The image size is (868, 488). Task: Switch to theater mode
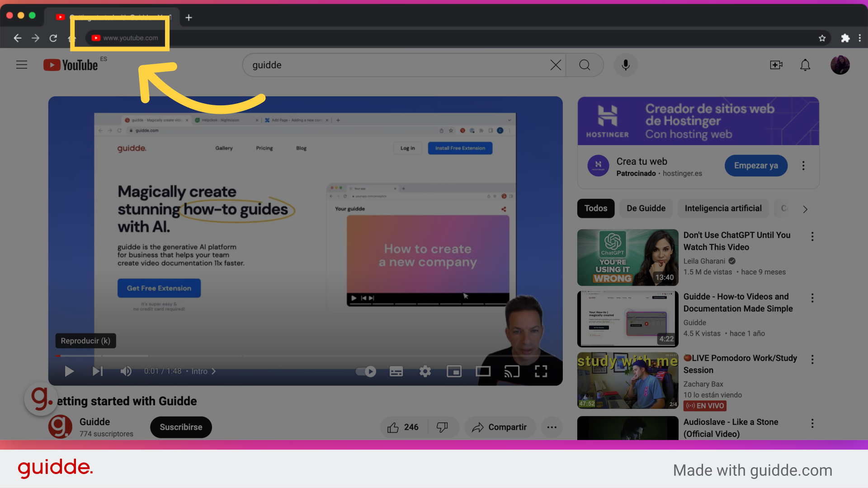pyautogui.click(x=483, y=371)
